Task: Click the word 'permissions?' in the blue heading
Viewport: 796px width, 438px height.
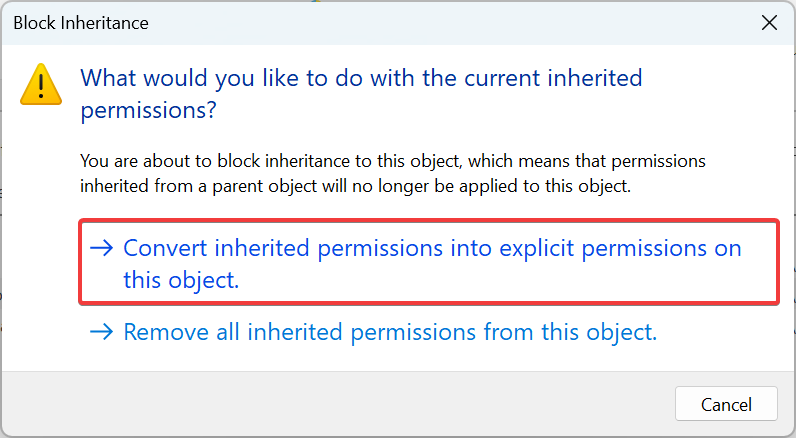Action: [148, 110]
